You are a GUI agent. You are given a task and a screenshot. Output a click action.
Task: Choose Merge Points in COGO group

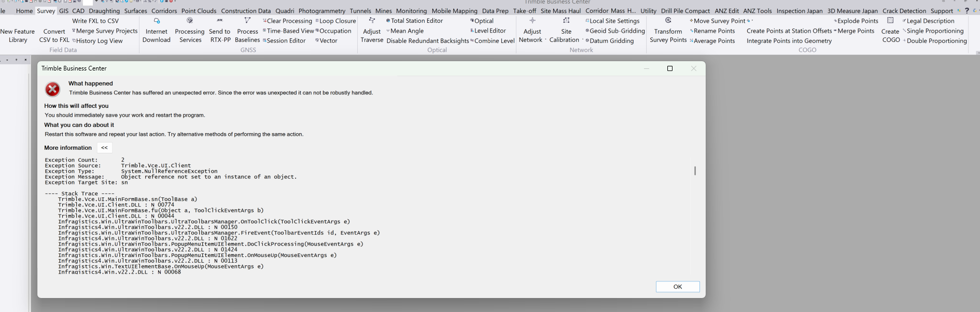(x=854, y=31)
